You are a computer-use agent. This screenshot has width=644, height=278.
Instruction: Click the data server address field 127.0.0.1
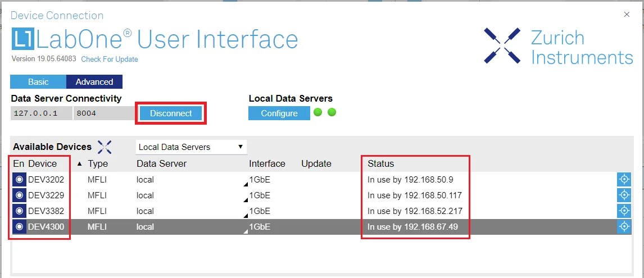tap(41, 113)
